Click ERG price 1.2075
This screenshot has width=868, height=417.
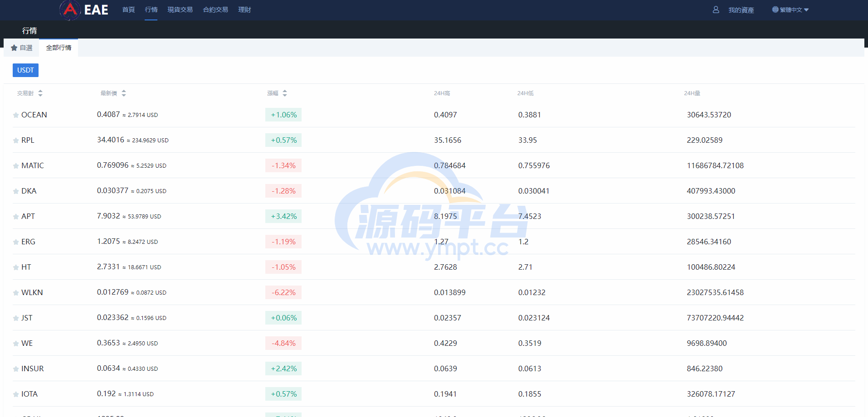108,241
